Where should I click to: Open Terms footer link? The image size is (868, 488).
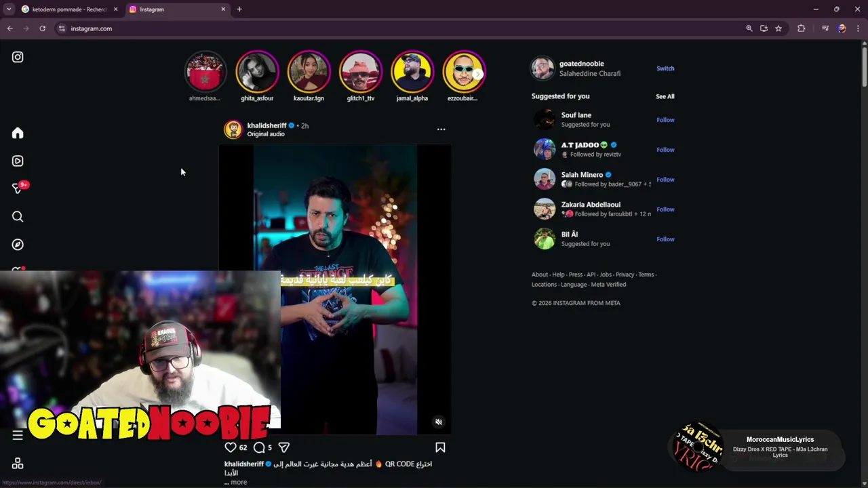tap(646, 274)
